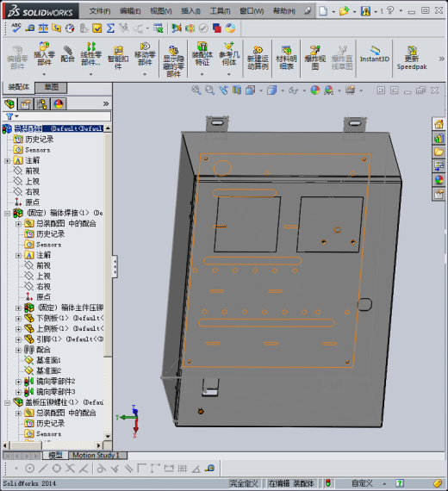This screenshot has width=448, height=491.
Task: Open Appearances color ball in task pane
Action: pyautogui.click(x=439, y=180)
